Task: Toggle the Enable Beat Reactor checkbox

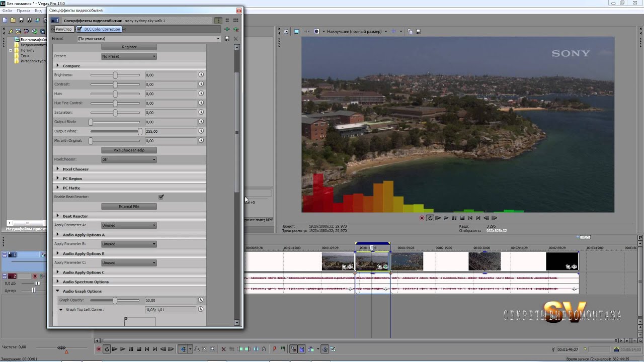Action: pos(161,197)
